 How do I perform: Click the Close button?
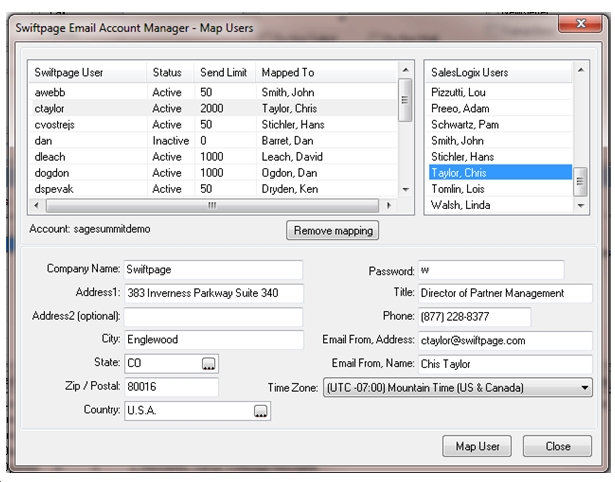(x=557, y=446)
